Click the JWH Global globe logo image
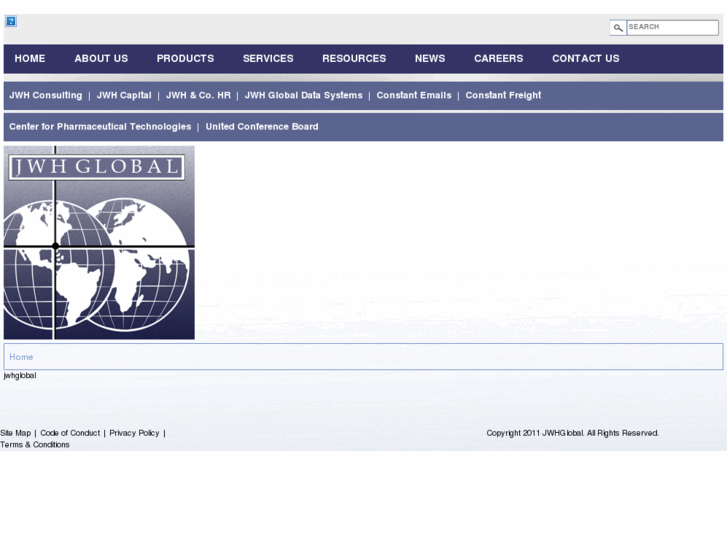This screenshot has width=727, height=545. (x=99, y=243)
